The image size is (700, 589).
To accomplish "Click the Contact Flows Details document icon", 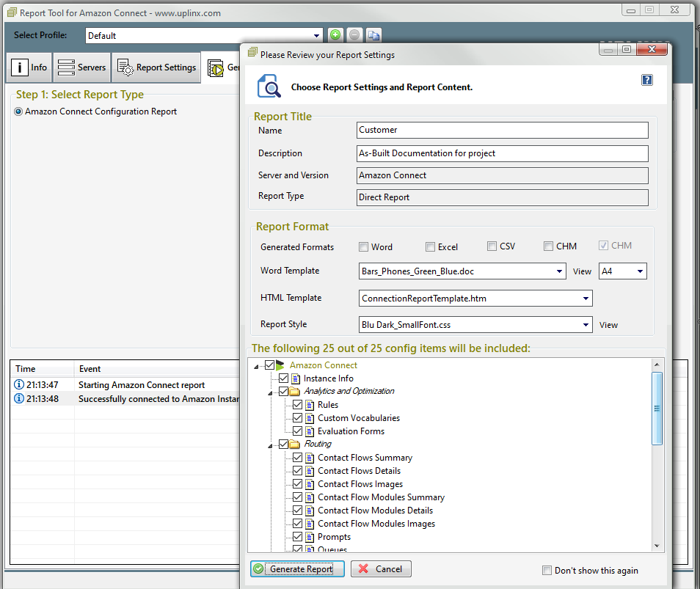I will coord(310,471).
